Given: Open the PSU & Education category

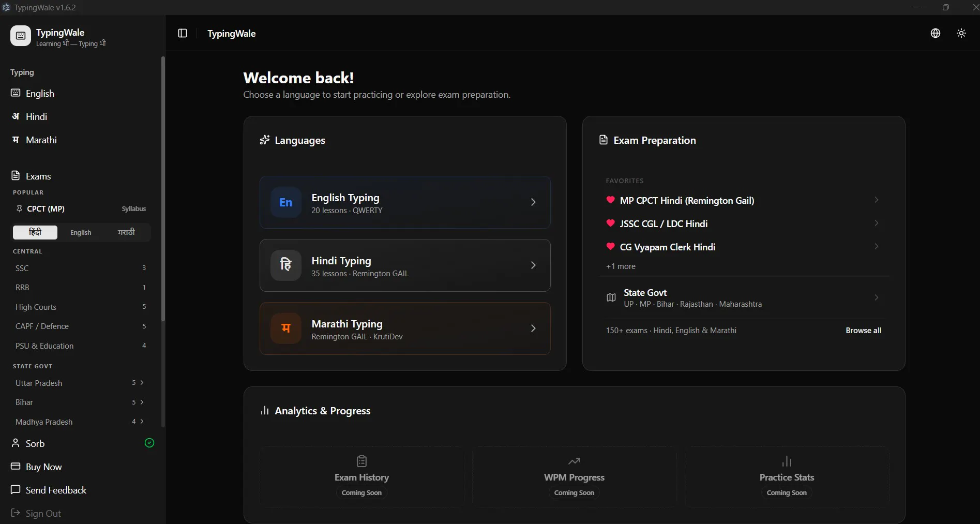Looking at the screenshot, I should [x=81, y=346].
